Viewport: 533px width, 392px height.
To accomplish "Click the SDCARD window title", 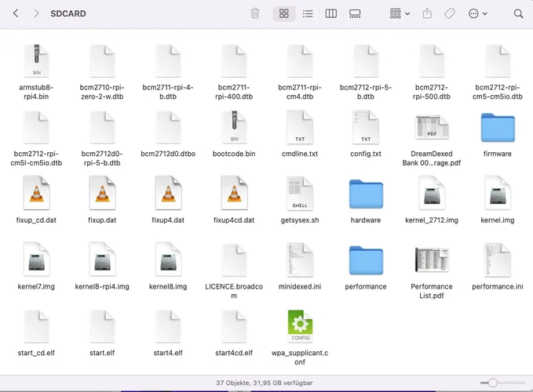I will pyautogui.click(x=68, y=13).
